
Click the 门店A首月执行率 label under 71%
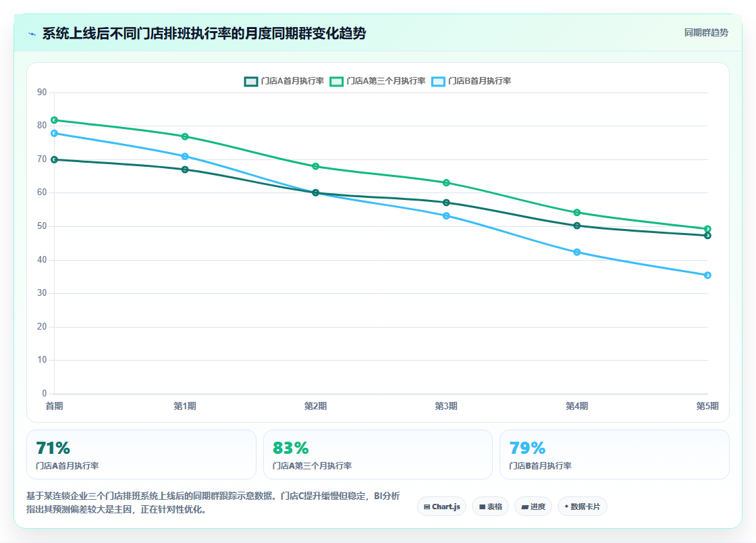[x=67, y=466]
